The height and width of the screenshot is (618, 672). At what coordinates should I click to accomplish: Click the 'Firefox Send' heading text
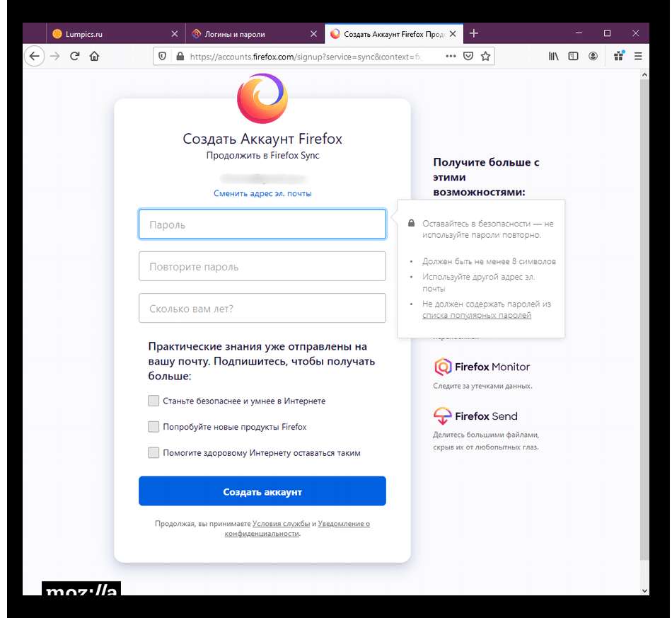point(487,416)
